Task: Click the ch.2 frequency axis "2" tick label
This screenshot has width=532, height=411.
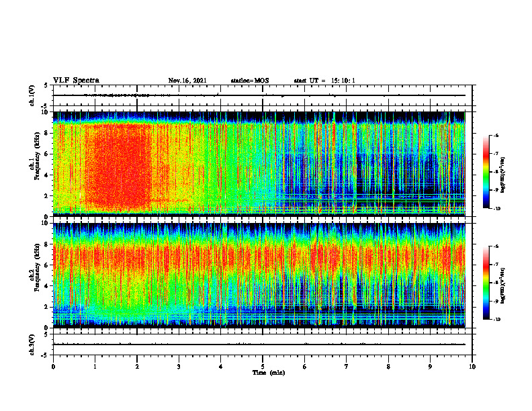Action: point(47,307)
